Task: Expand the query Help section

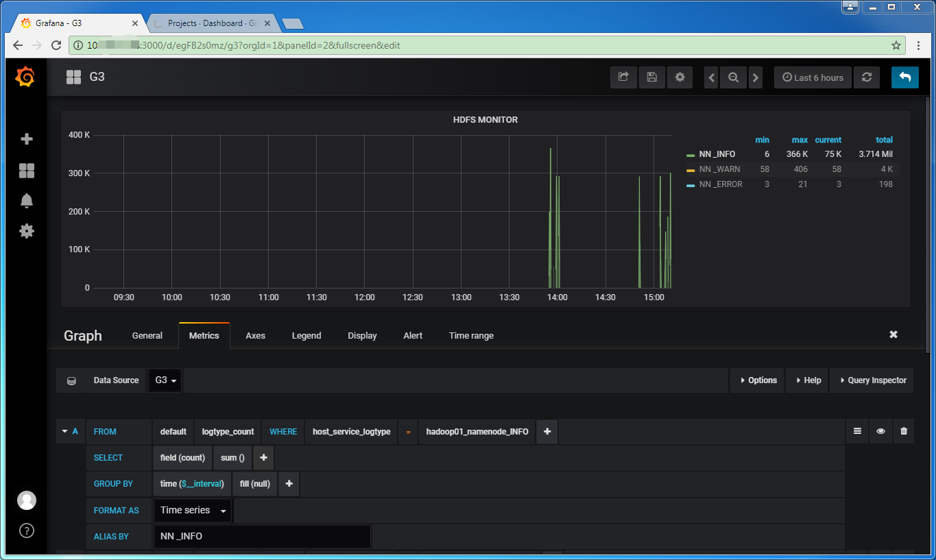Action: (808, 380)
